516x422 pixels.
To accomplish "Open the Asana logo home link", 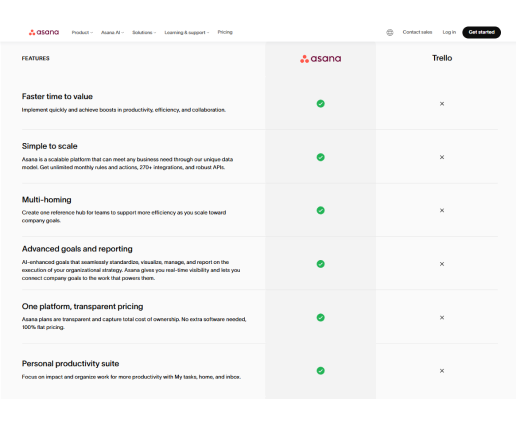I will [x=44, y=32].
